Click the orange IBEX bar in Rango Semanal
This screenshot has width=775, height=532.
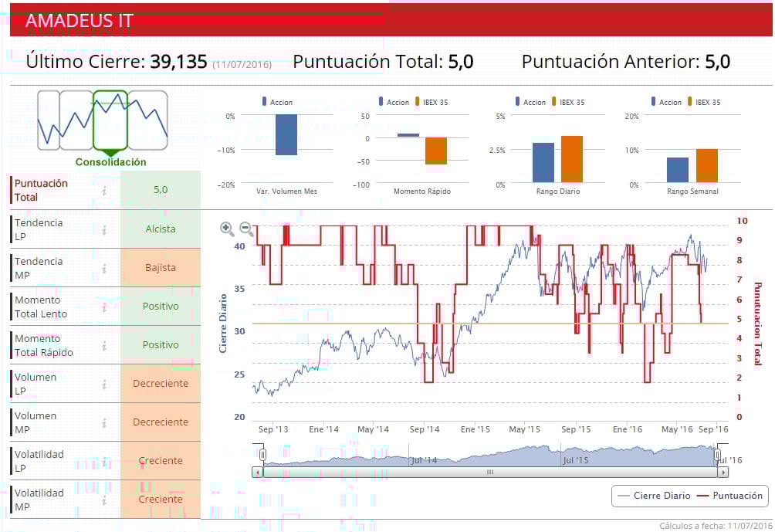pyautogui.click(x=707, y=166)
